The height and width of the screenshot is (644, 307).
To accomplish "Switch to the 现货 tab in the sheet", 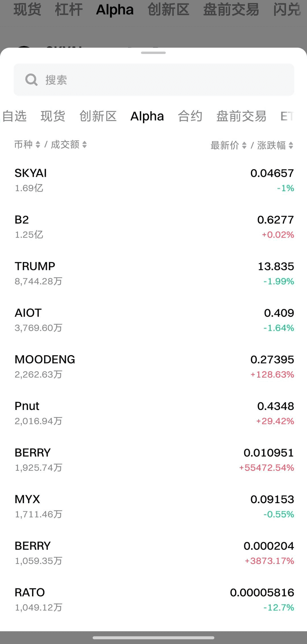I will (53, 116).
